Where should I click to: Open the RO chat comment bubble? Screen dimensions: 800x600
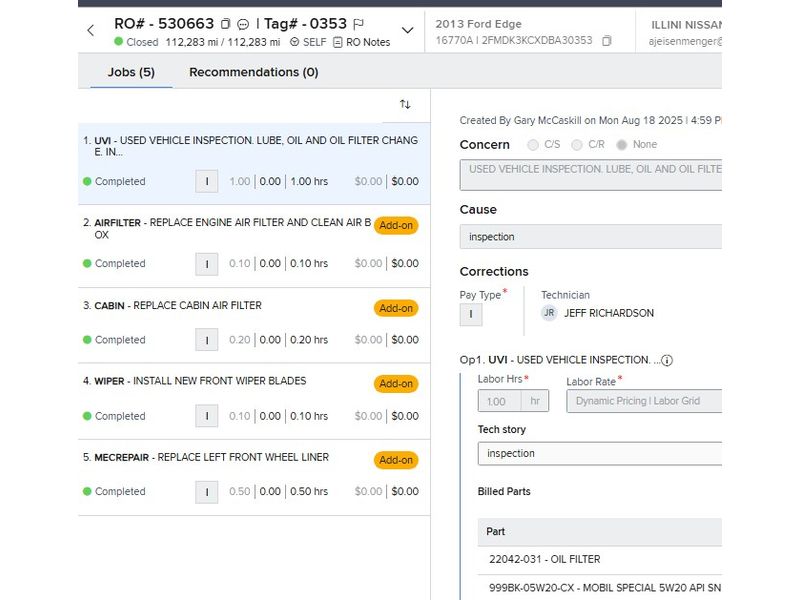(243, 24)
